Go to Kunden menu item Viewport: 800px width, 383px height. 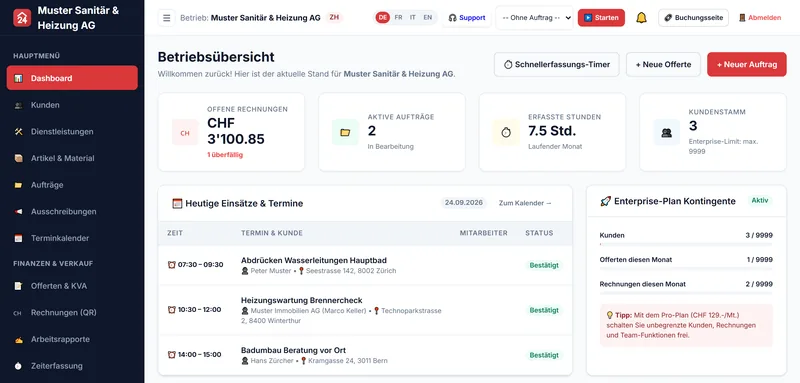point(72,105)
